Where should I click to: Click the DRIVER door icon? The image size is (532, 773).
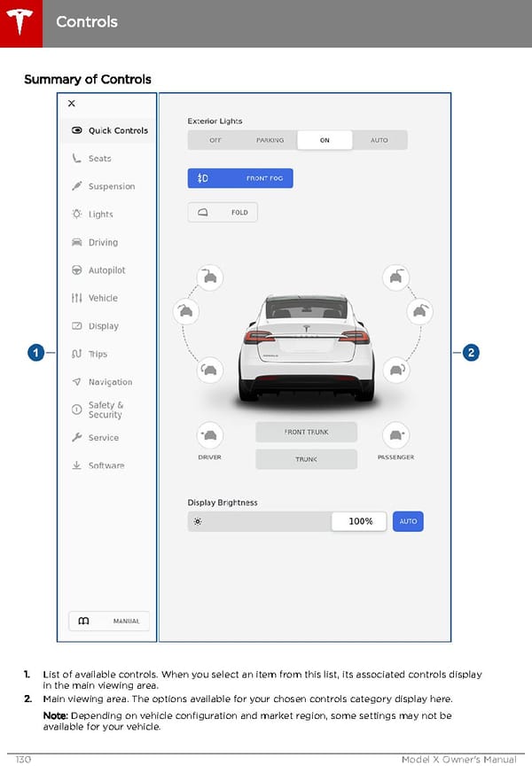click(209, 435)
